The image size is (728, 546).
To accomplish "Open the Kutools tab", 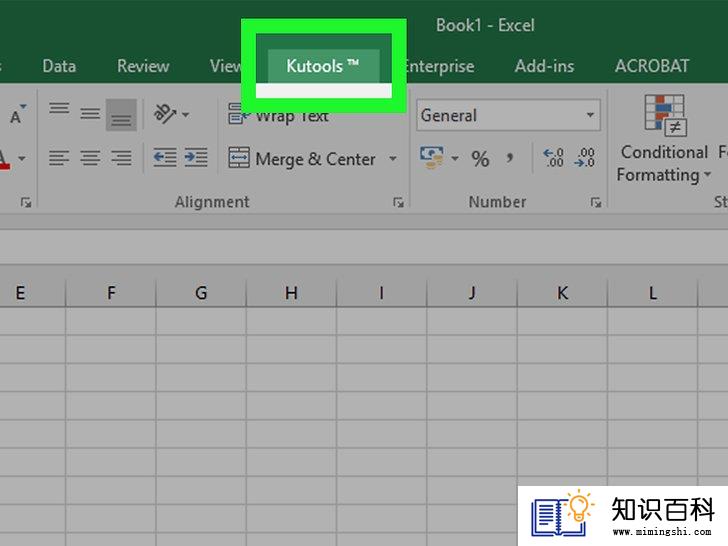I will coord(323,66).
